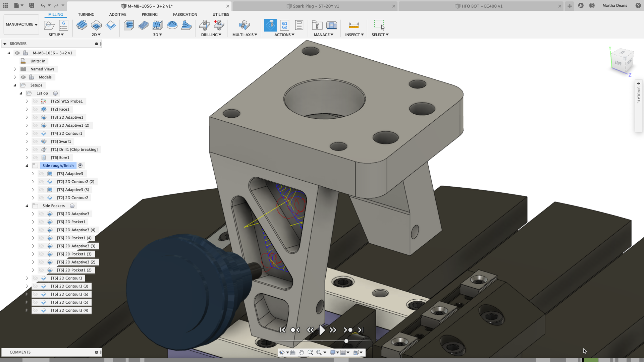The width and height of the screenshot is (644, 362).
Task: Click the Post Process G1 G2 icon
Action: 284,25
